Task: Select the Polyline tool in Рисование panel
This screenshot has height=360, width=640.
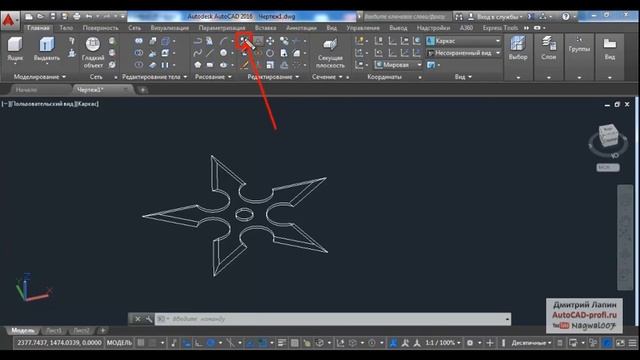Action: click(198, 41)
